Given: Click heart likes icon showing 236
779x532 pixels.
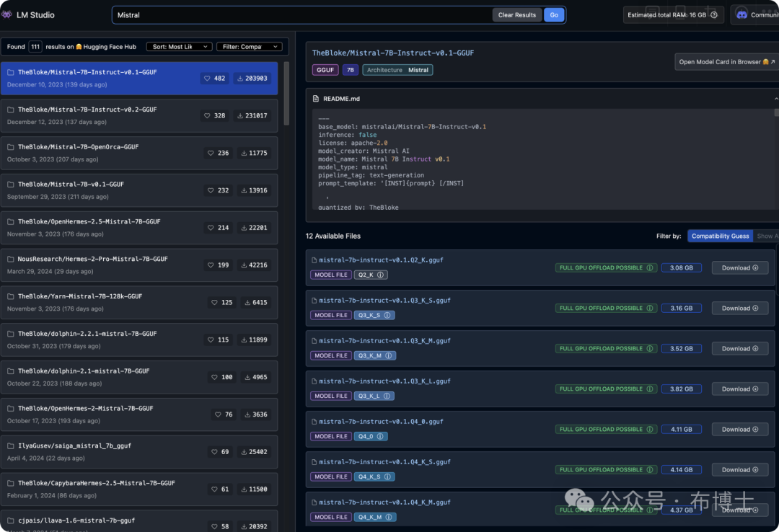Looking at the screenshot, I should 211,153.
